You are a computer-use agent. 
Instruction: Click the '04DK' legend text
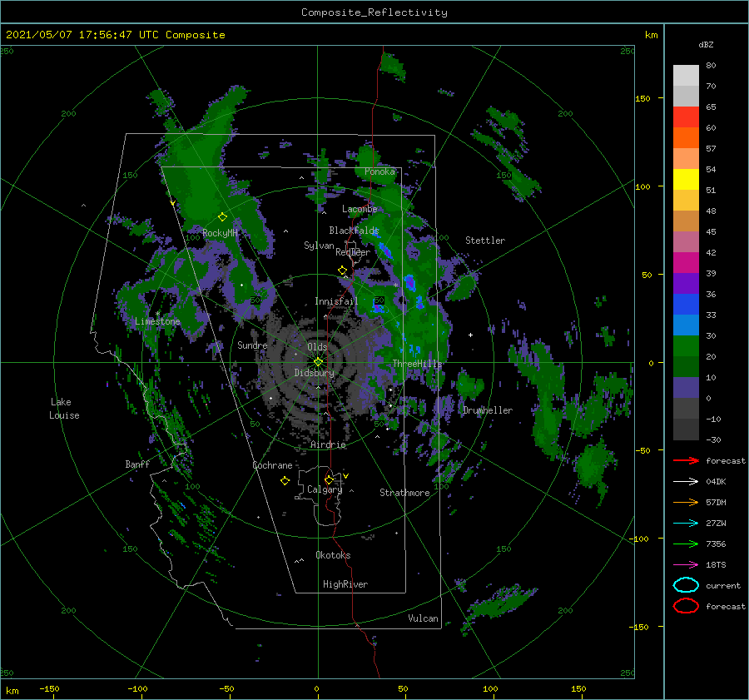coord(716,482)
